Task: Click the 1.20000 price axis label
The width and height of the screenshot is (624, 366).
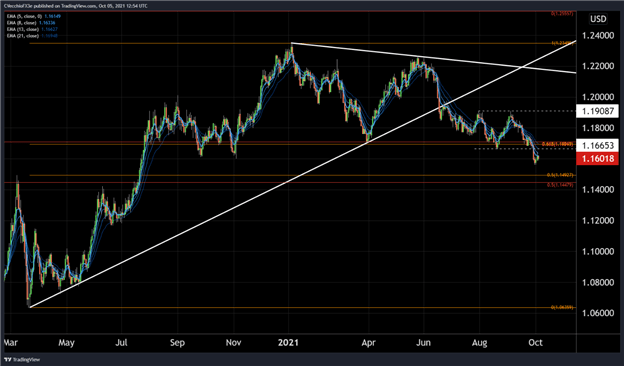Action: [598, 97]
